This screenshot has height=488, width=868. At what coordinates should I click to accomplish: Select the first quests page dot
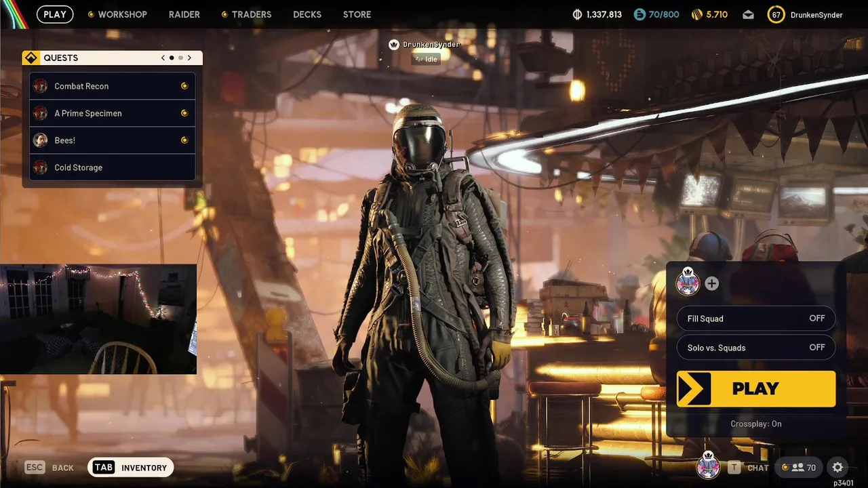click(x=172, y=58)
